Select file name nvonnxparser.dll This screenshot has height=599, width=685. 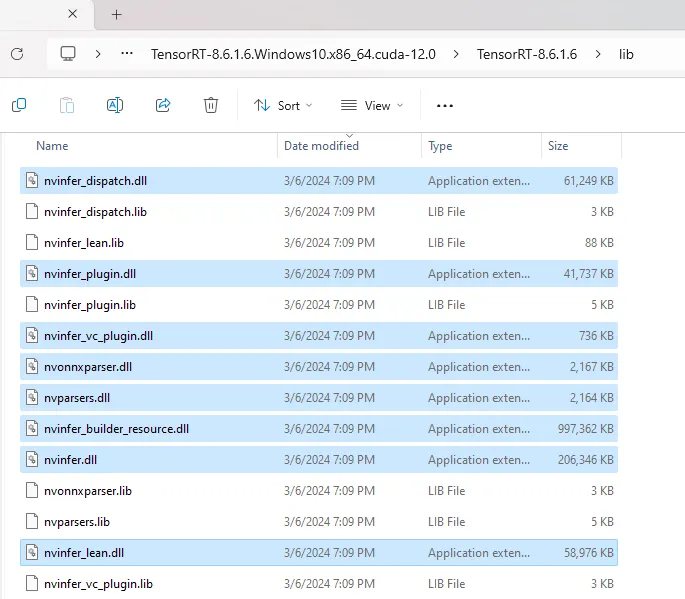[88, 367]
